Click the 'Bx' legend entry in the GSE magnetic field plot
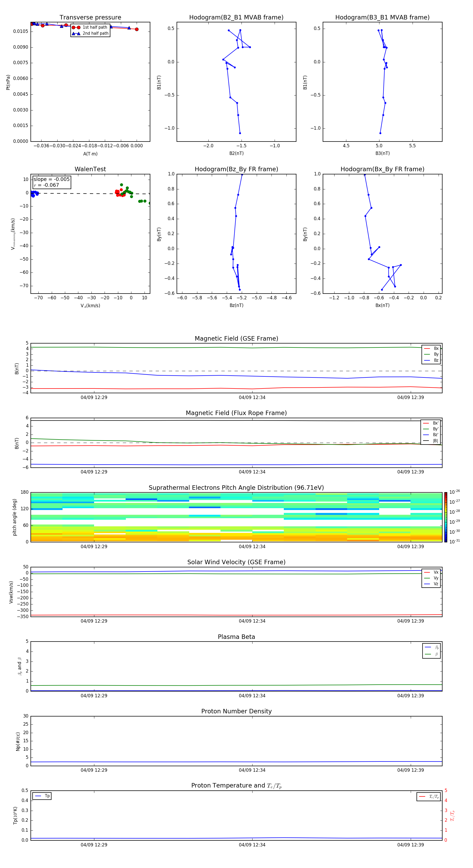This screenshot has height=868, width=473. tap(431, 349)
